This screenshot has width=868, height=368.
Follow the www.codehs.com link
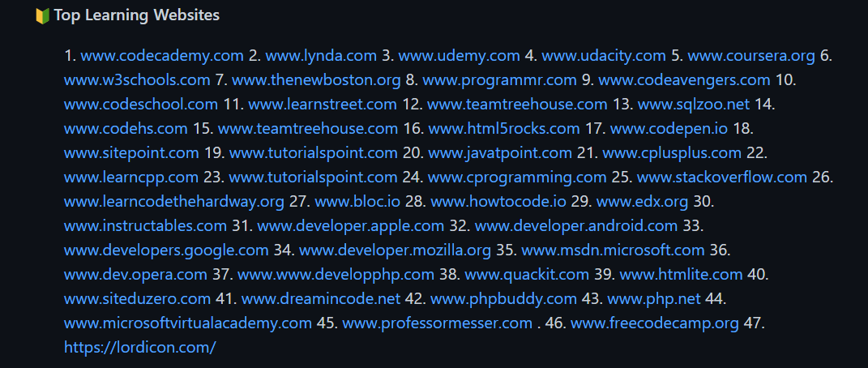coord(126,128)
